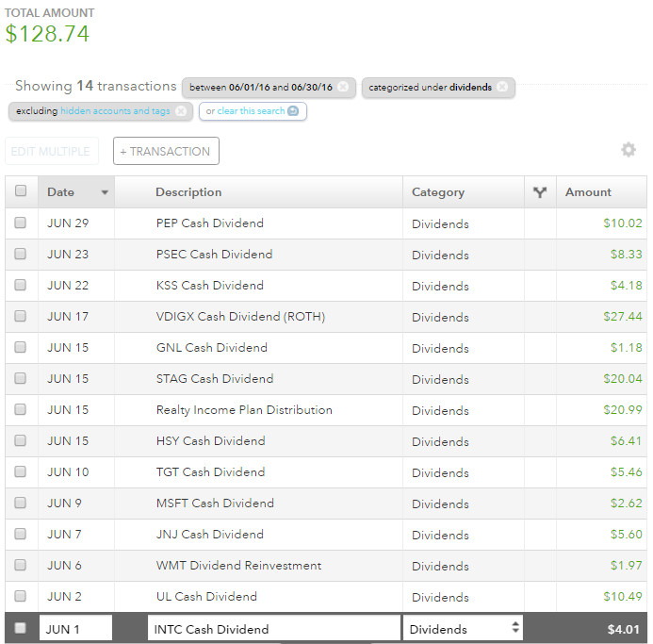Click the JUN 1 date input field
653x644 pixels.
(x=75, y=629)
